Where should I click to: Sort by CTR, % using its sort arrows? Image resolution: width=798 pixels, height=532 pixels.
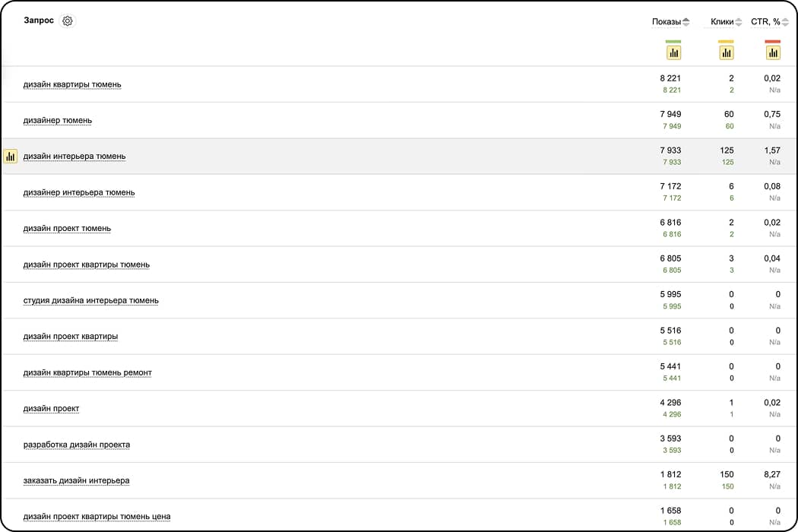click(785, 22)
